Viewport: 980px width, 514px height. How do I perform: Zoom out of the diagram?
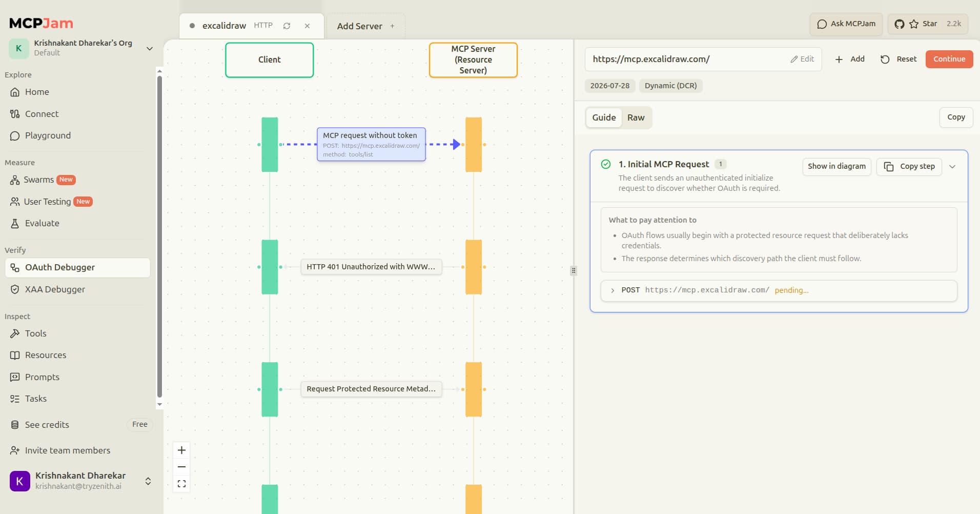pos(181,467)
